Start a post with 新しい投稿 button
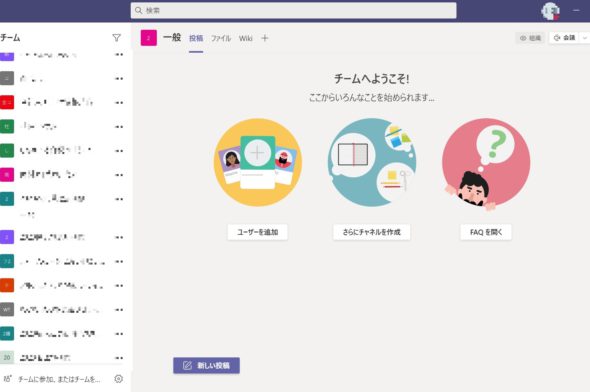This screenshot has height=392, width=590. coord(206,365)
